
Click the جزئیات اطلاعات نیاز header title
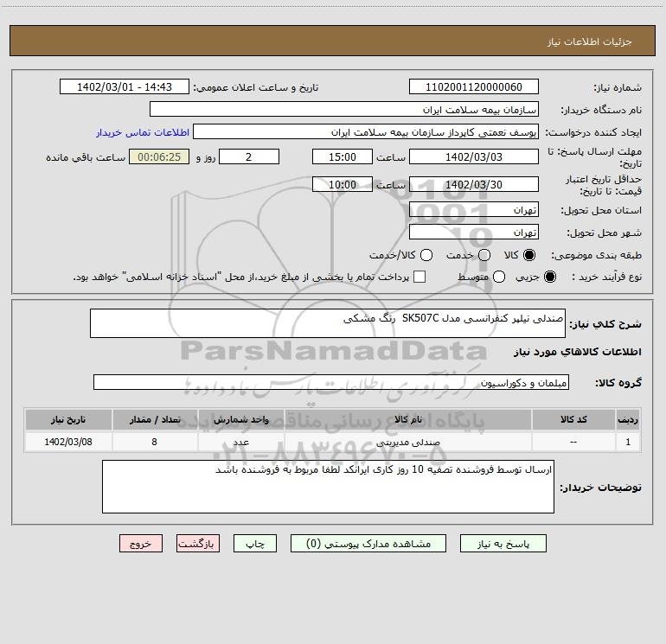tap(590, 41)
